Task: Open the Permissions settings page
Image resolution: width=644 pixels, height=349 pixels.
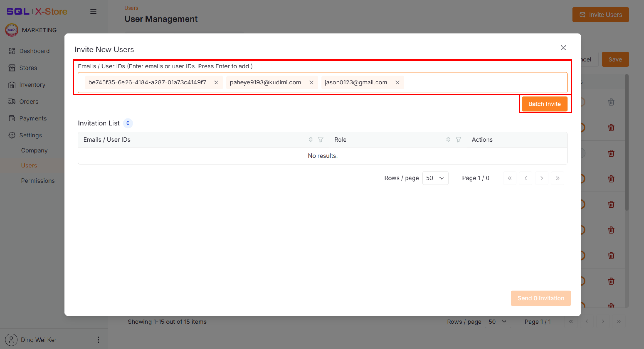Action: 38,180
